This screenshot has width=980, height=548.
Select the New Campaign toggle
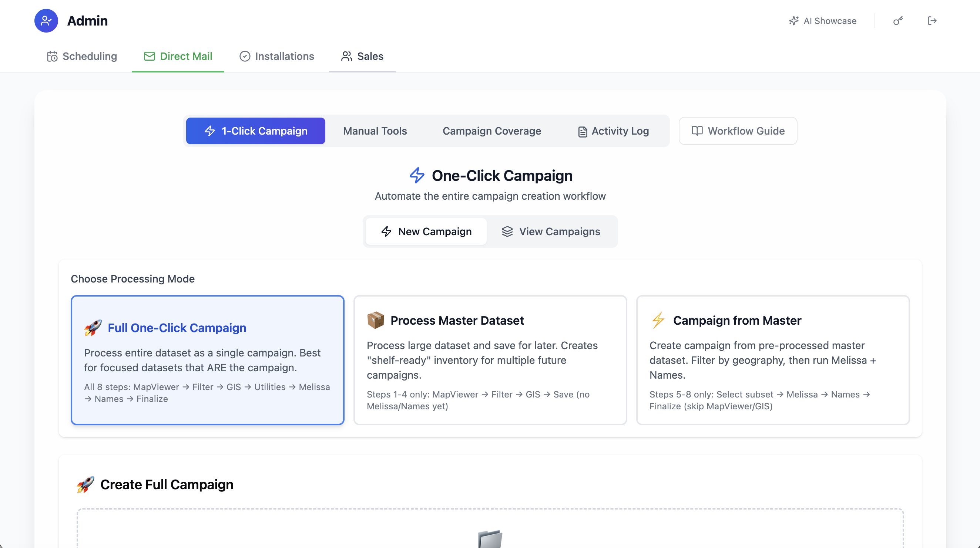click(426, 232)
